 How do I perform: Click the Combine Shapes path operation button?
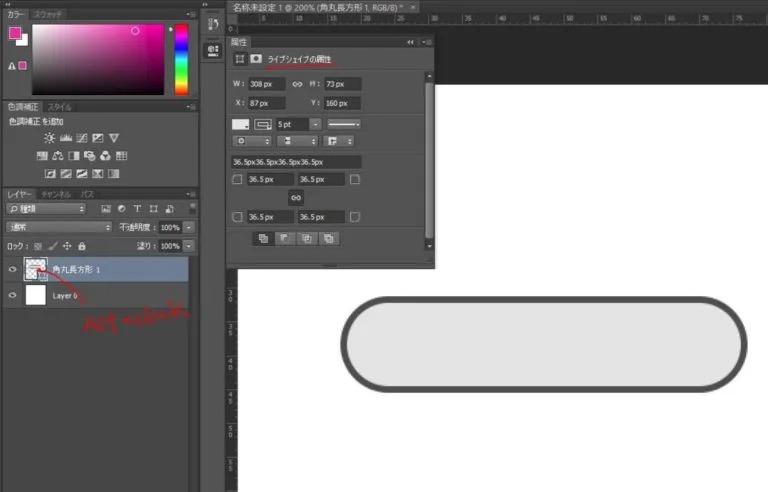pos(264,239)
